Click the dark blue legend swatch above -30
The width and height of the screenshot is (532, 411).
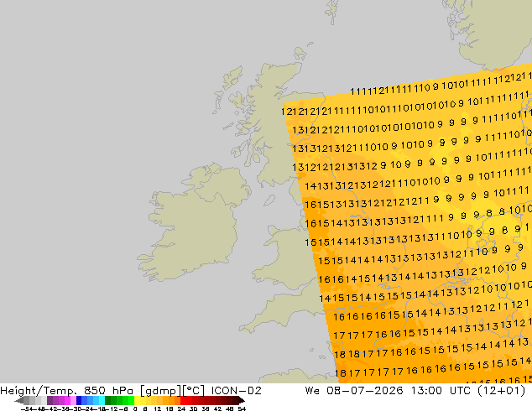79,400
